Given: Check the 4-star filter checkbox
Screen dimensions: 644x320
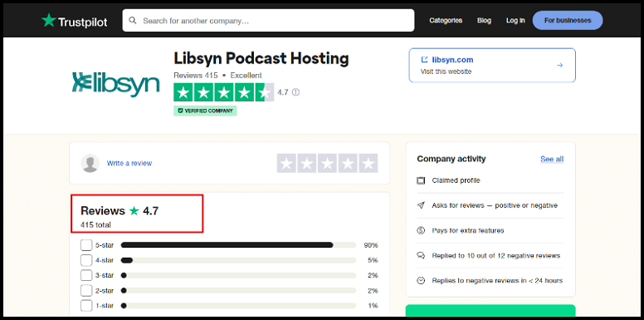Looking at the screenshot, I should (86, 260).
